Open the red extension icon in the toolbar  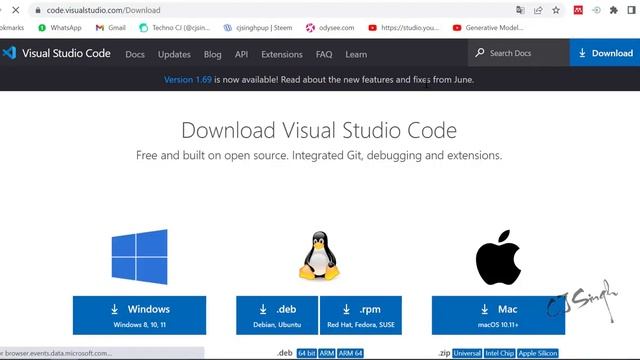point(578,10)
